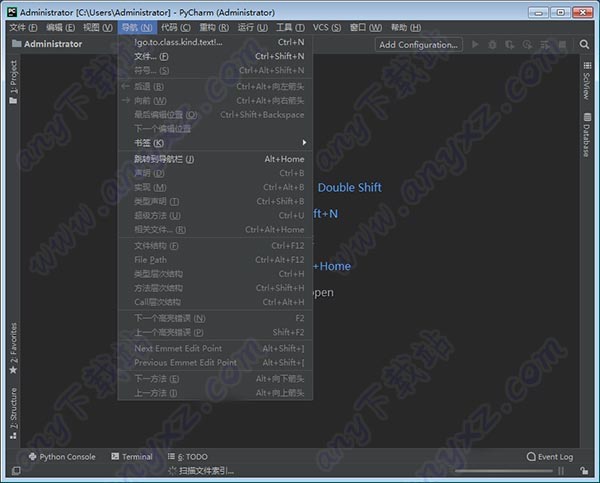Click the Run play icon in toolbar
This screenshot has width=600, height=483.
coord(475,44)
